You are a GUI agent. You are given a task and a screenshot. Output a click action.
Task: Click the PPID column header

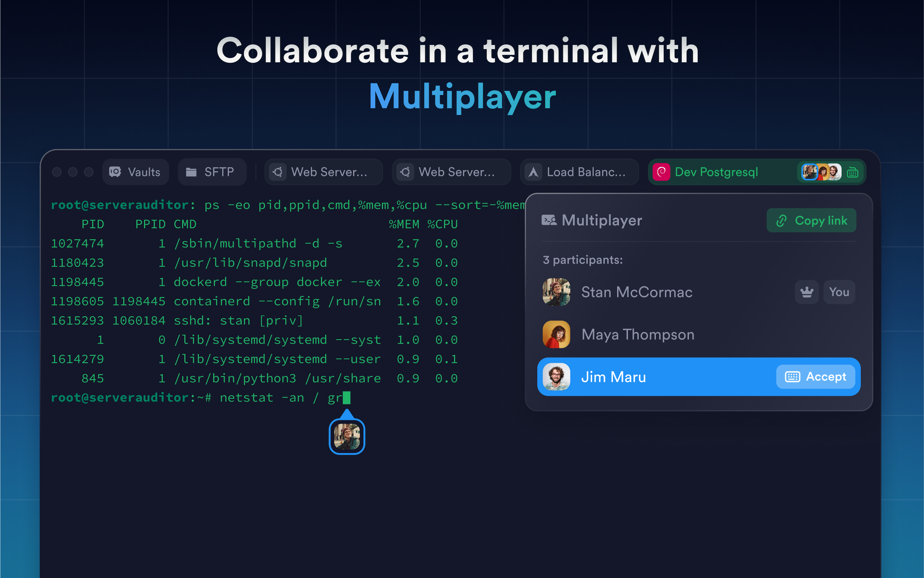click(150, 224)
